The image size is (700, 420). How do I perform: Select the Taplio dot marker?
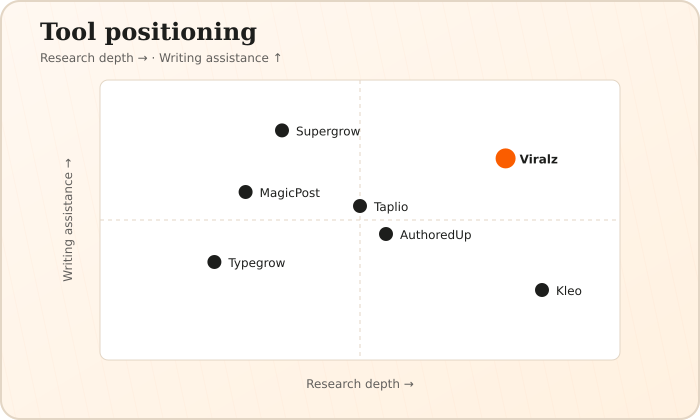pos(360,206)
